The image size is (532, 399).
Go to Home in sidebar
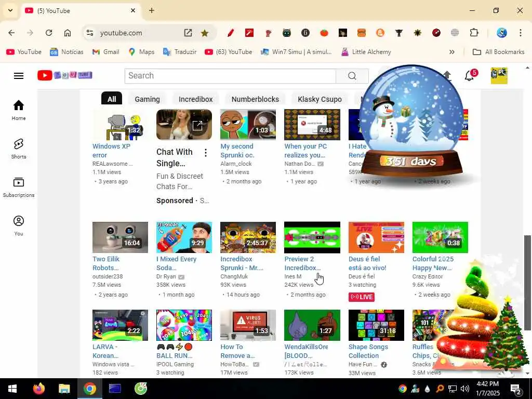point(19,110)
